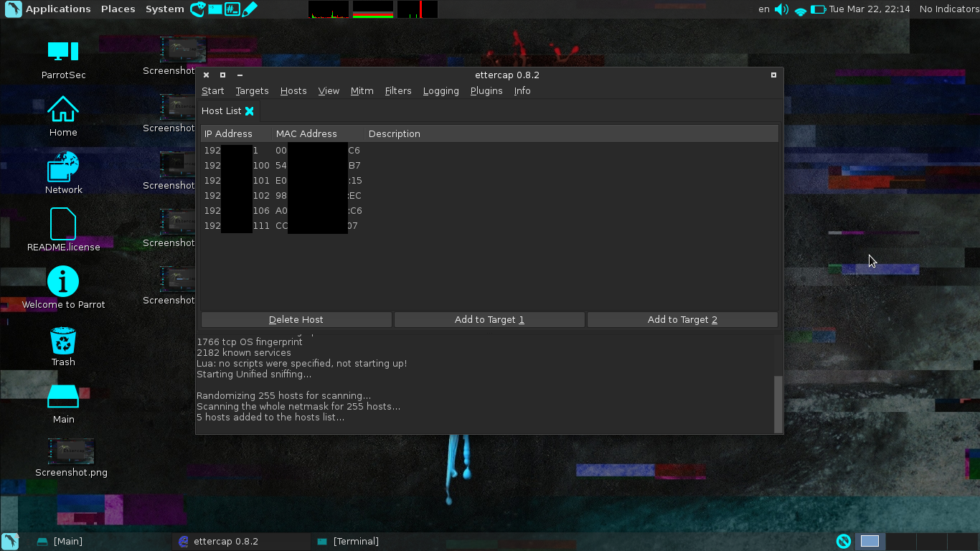980x551 pixels.
Task: Select host row with IP ending in 111
Action: [489, 226]
